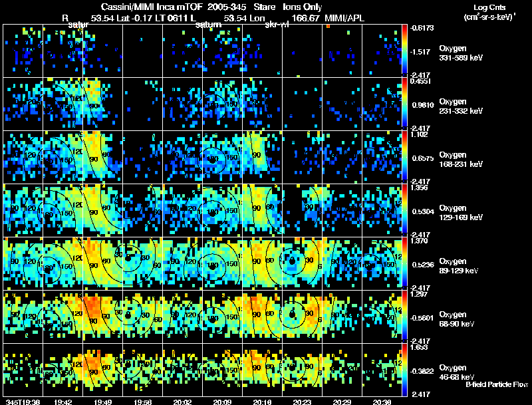Click the colorbar value '-0.3822'
The width and height of the screenshot is (532, 405).
(422, 372)
